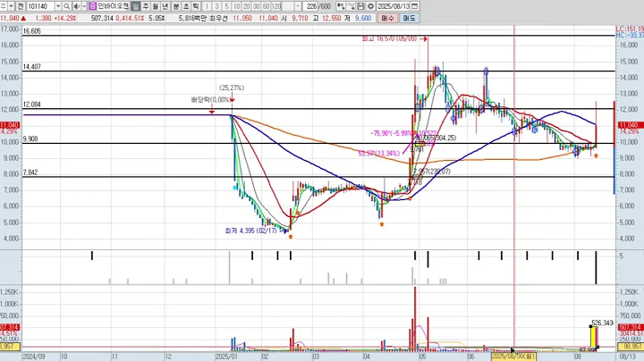Open the stock code history dropdown
The image size is (644, 361).
tap(58, 6)
